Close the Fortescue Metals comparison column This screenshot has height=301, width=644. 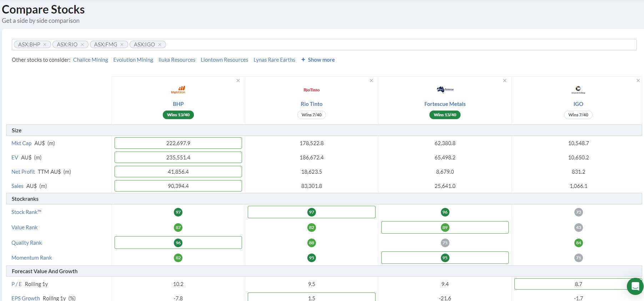[505, 81]
